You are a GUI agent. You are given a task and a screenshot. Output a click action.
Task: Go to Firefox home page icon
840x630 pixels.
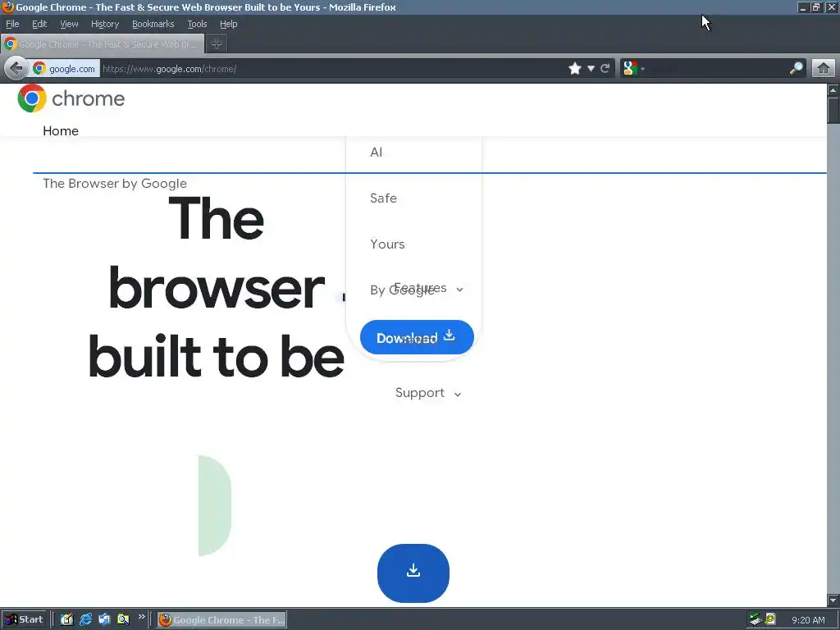[x=824, y=69]
